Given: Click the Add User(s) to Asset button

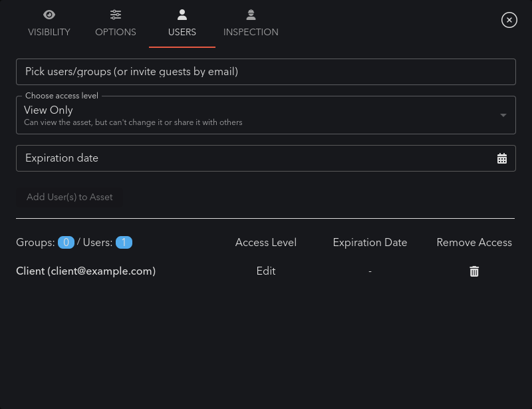Looking at the screenshot, I should (x=70, y=197).
